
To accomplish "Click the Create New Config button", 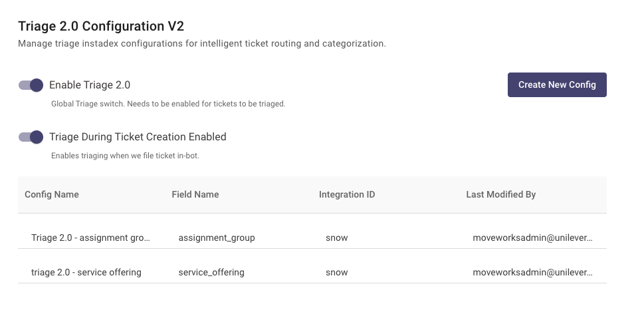I will coord(557,84).
